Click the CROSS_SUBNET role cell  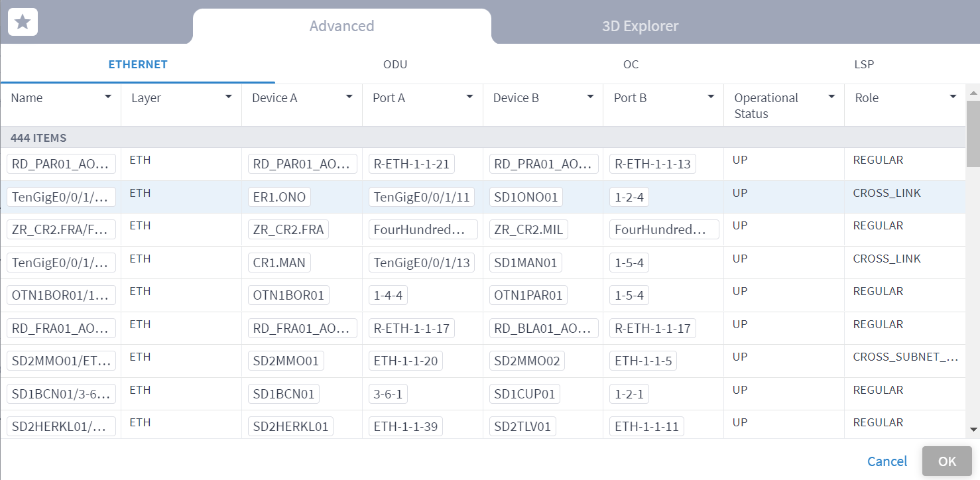906,357
